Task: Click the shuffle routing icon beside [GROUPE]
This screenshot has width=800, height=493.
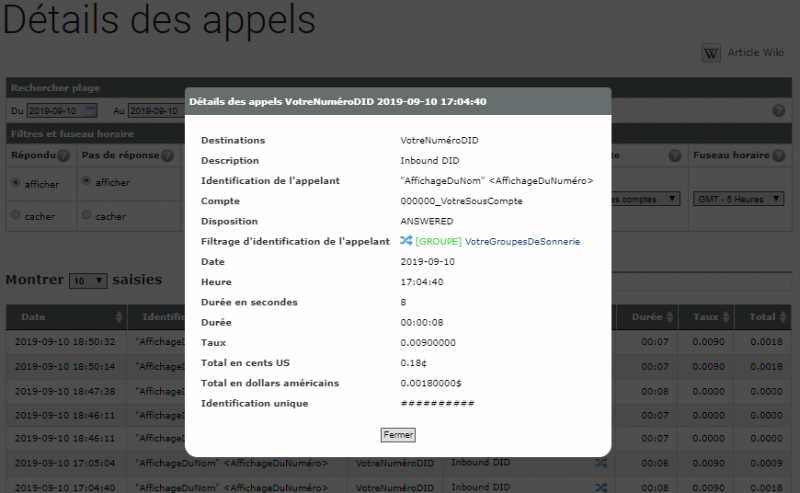Action: [406, 240]
